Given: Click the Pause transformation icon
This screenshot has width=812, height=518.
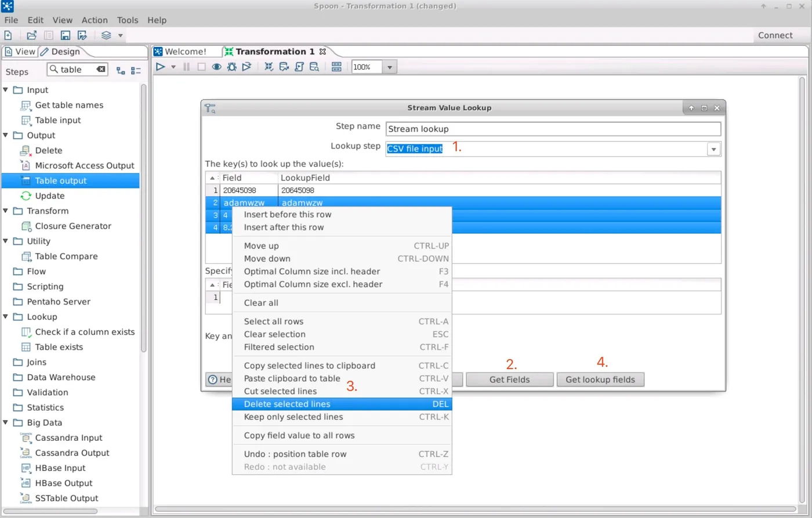Looking at the screenshot, I should tap(186, 67).
